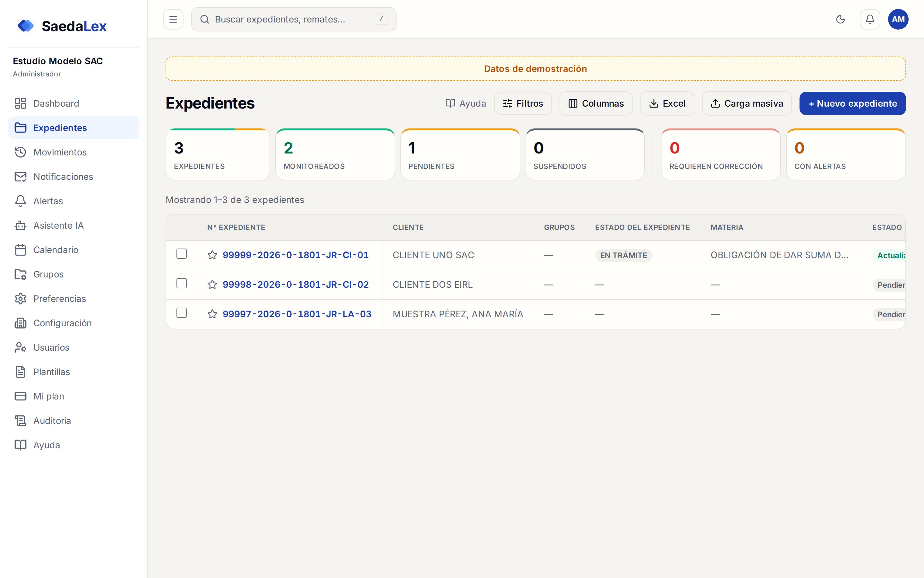Click the Estudio Modelo SAC workspace name
Image resolution: width=924 pixels, height=578 pixels.
pyautogui.click(x=58, y=61)
